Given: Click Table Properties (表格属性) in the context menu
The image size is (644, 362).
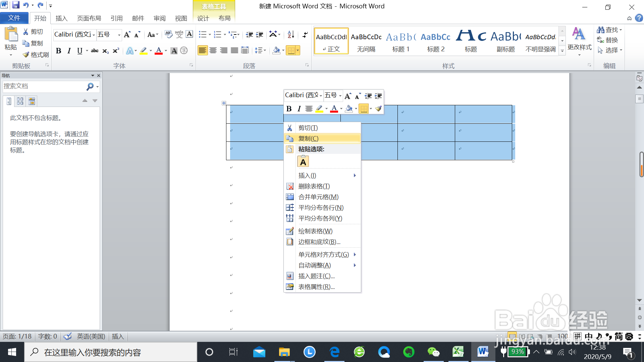Looking at the screenshot, I should pyautogui.click(x=322, y=287).
